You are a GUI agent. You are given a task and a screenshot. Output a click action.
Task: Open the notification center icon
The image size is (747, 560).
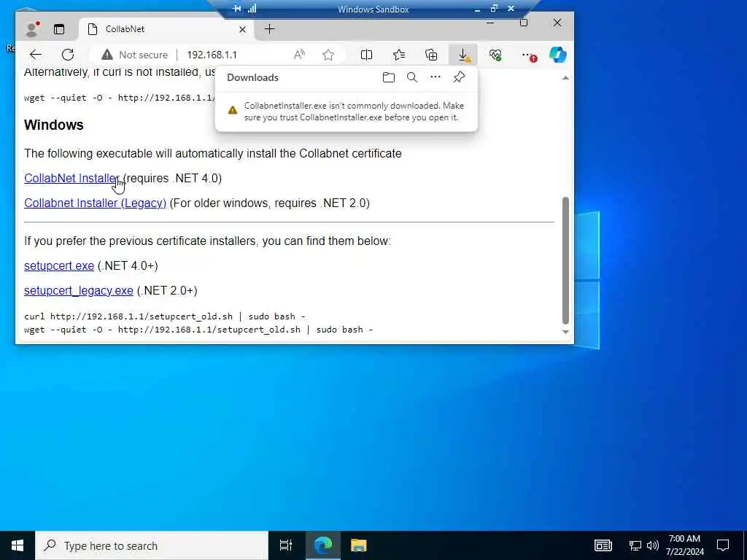723,545
